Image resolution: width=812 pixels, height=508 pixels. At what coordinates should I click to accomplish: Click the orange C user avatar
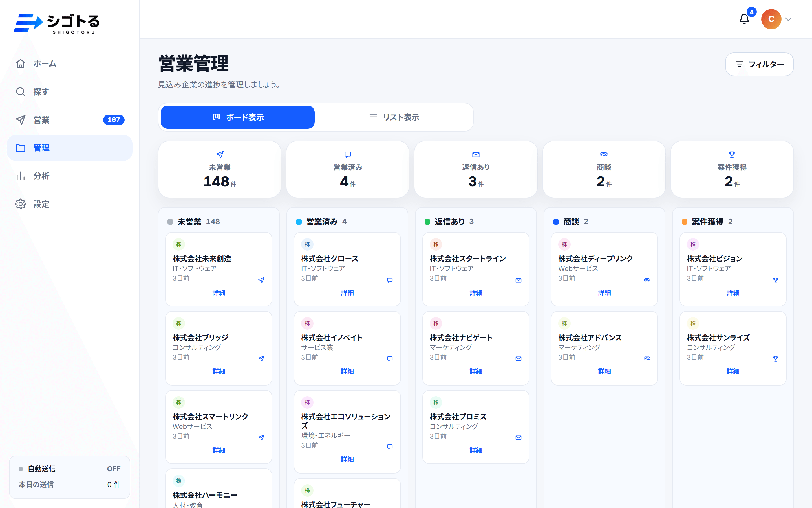click(x=771, y=19)
